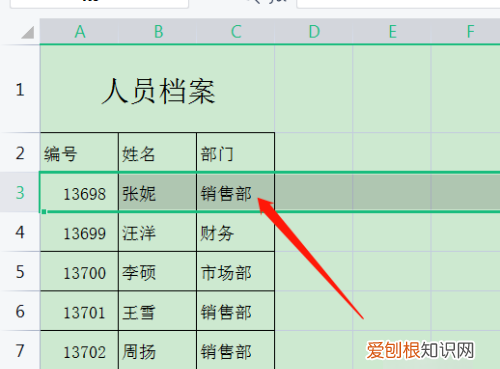Select row 2 header

(x=20, y=152)
